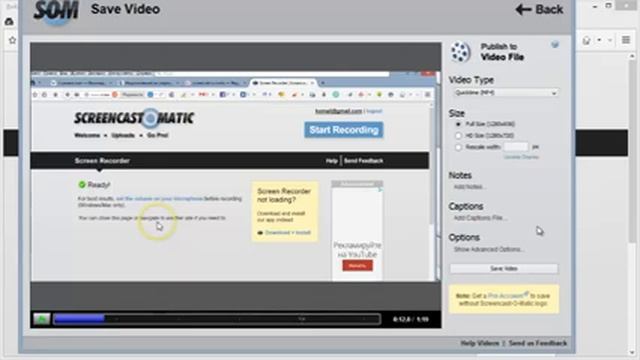Open the dropdown arrow next to the home icon
This screenshot has width=640, height=360.
(599, 40)
